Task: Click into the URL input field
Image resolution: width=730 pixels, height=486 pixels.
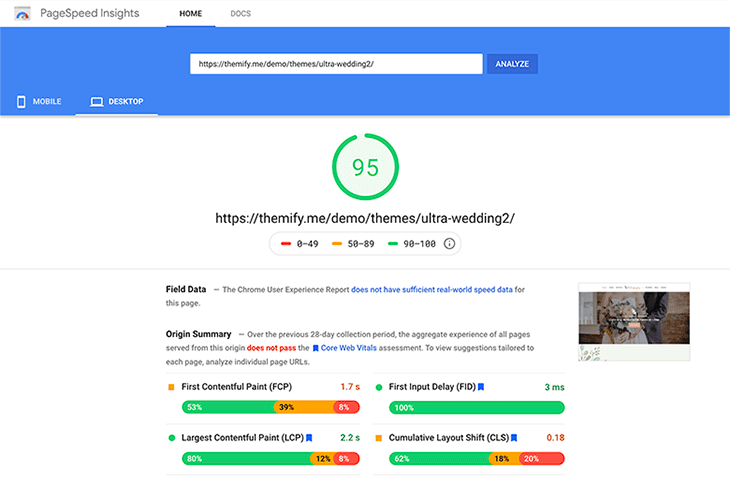Action: coord(336,64)
